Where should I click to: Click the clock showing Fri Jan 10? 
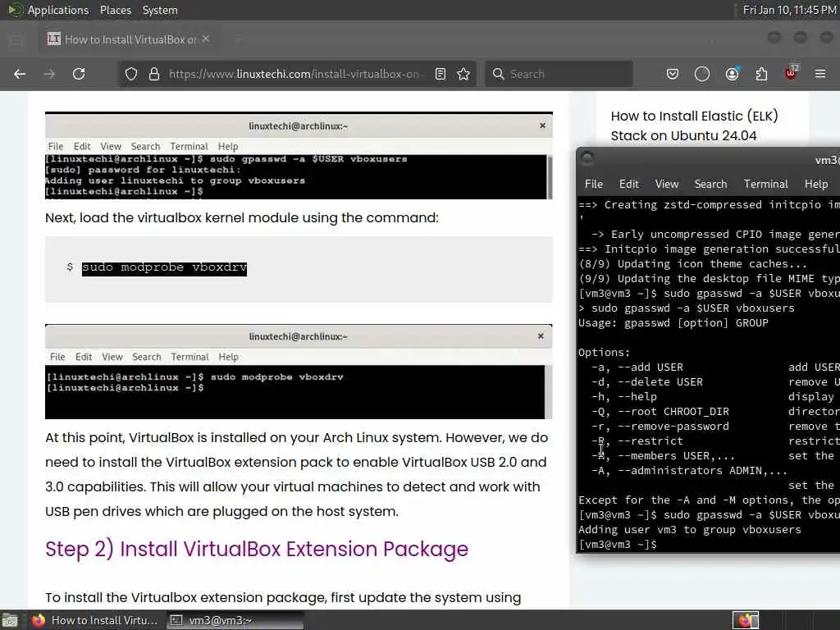pyautogui.click(x=789, y=10)
